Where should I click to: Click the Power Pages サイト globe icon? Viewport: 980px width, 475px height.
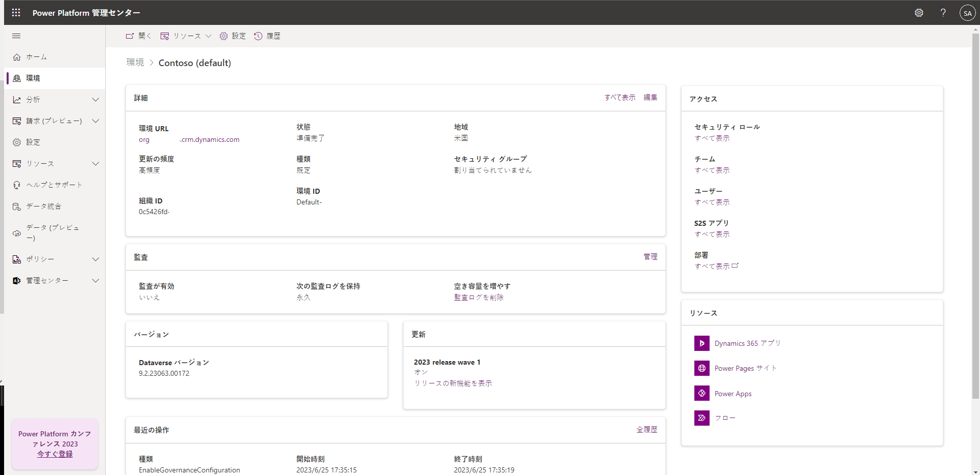[702, 368]
